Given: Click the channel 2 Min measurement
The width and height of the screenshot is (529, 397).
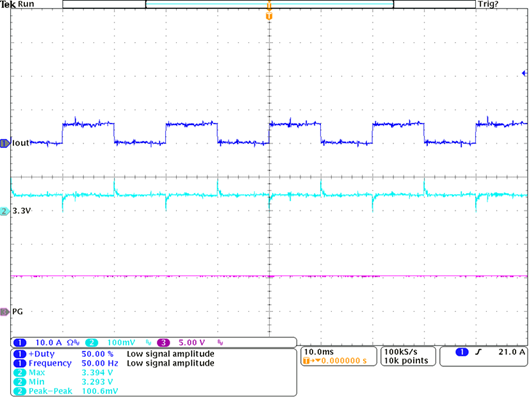Looking at the screenshot, I should (63, 382).
